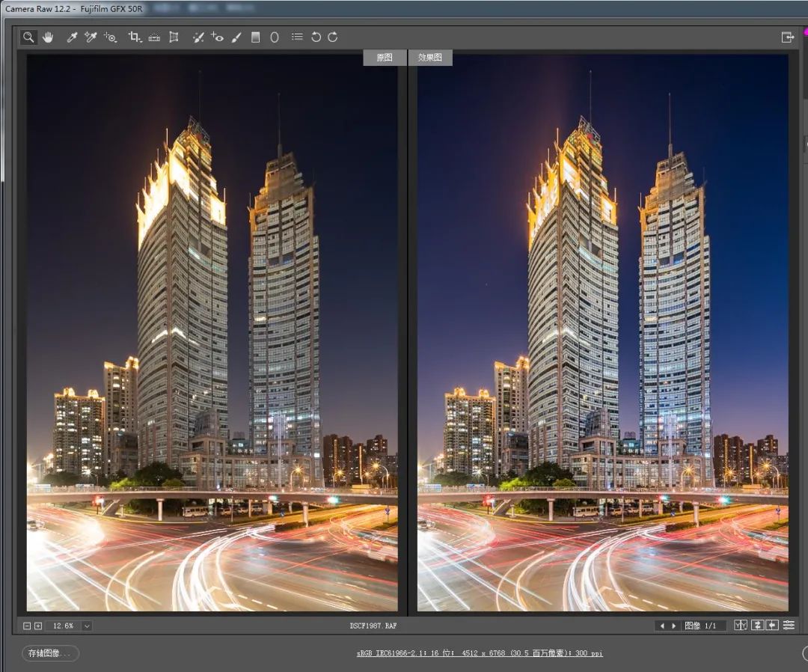Open the zoom level dropdown
Screen dimensions: 808x672
87,626
